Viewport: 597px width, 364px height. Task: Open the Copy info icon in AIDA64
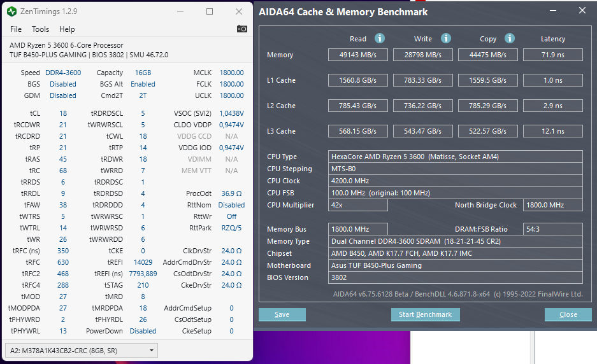(510, 38)
